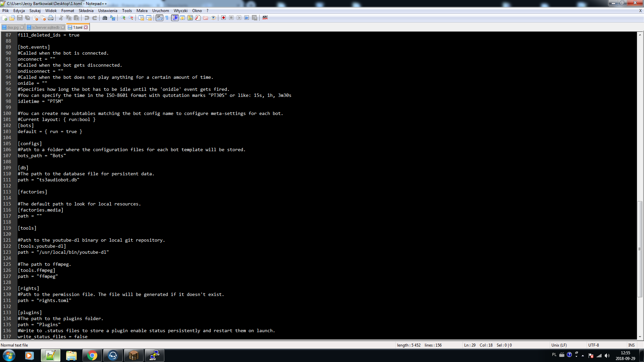This screenshot has width=644, height=362.
Task: Click the Zoom in magnifier icon
Action: point(123,18)
